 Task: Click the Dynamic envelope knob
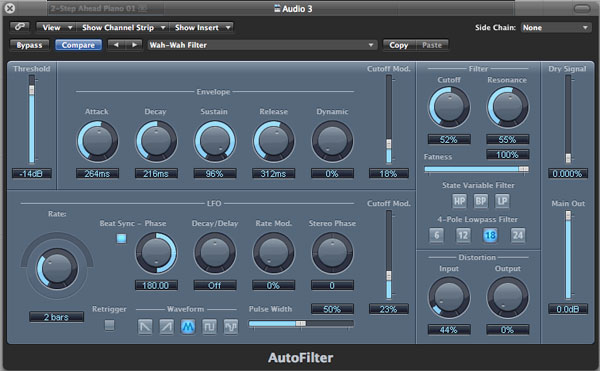coord(332,142)
